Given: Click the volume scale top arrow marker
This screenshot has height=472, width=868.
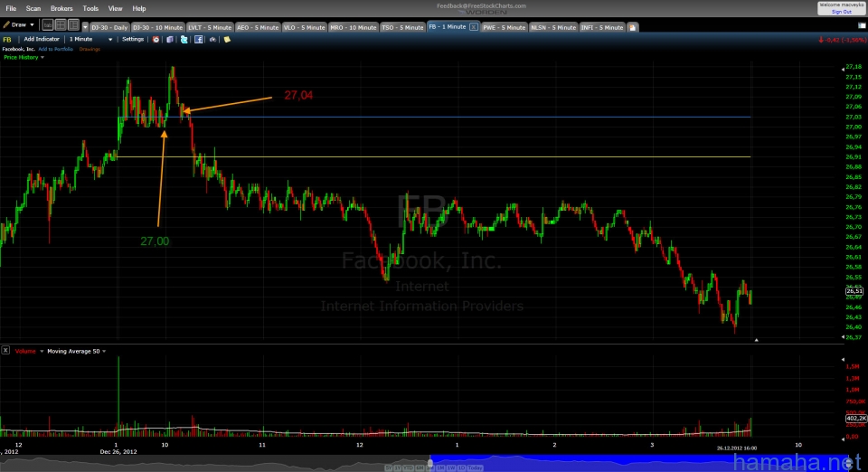Looking at the screenshot, I should click(843, 360).
